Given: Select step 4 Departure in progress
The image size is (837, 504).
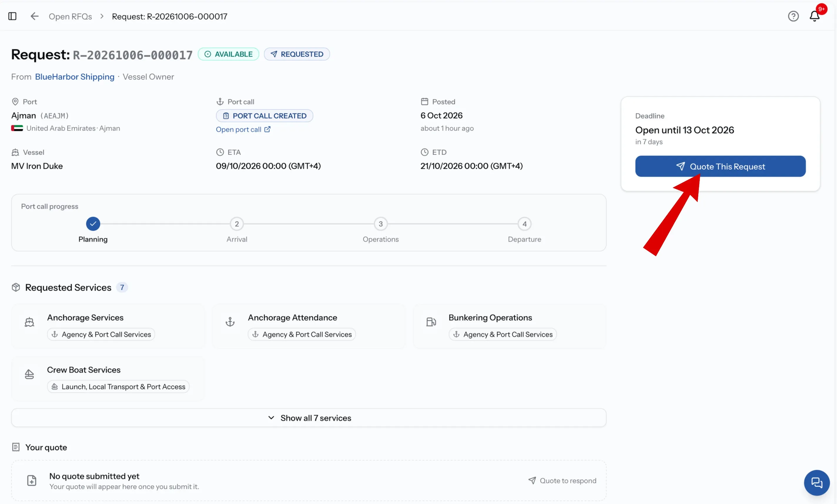Looking at the screenshot, I should 525,224.
